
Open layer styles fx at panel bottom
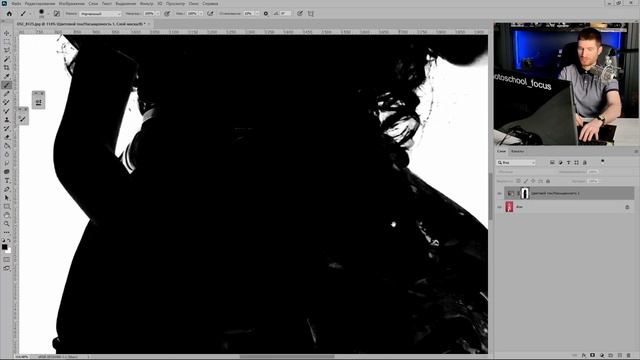click(584, 356)
